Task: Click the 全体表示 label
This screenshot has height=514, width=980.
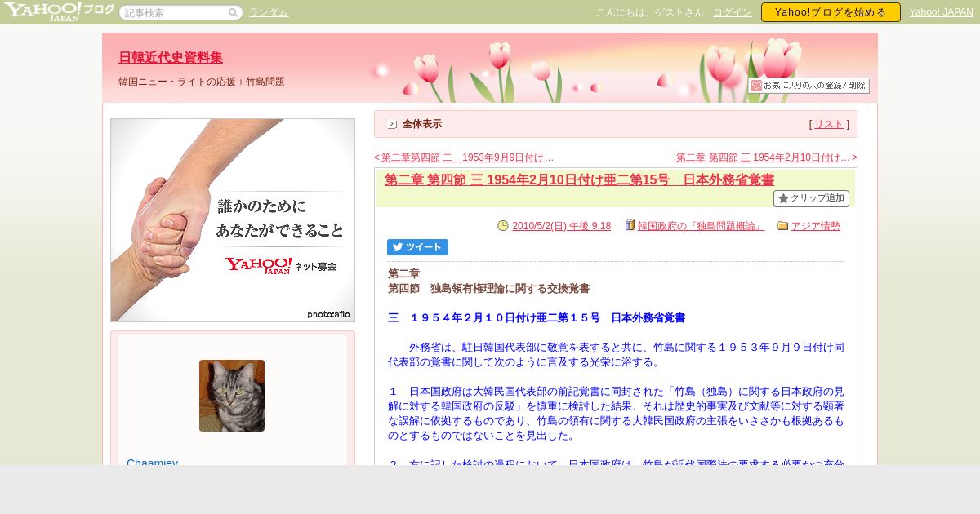Action: coord(422,124)
